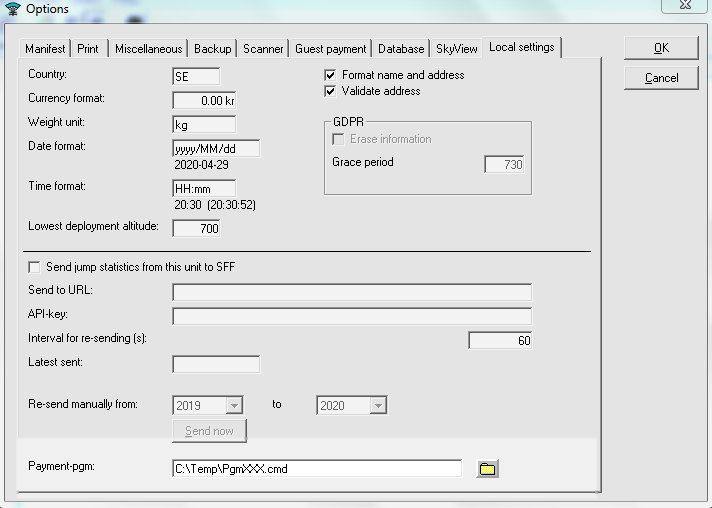Expand the Re-send to year 2020 dropdown

[377, 405]
